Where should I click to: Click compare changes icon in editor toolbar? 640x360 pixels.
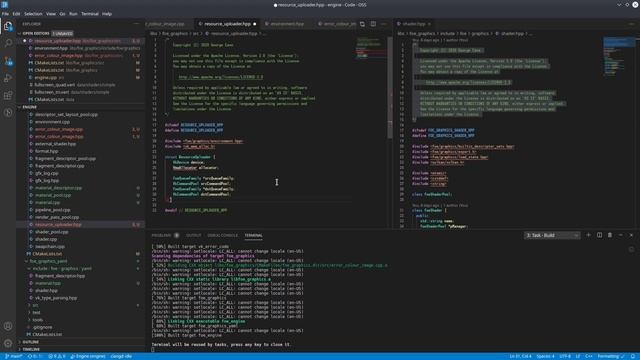coord(362,24)
